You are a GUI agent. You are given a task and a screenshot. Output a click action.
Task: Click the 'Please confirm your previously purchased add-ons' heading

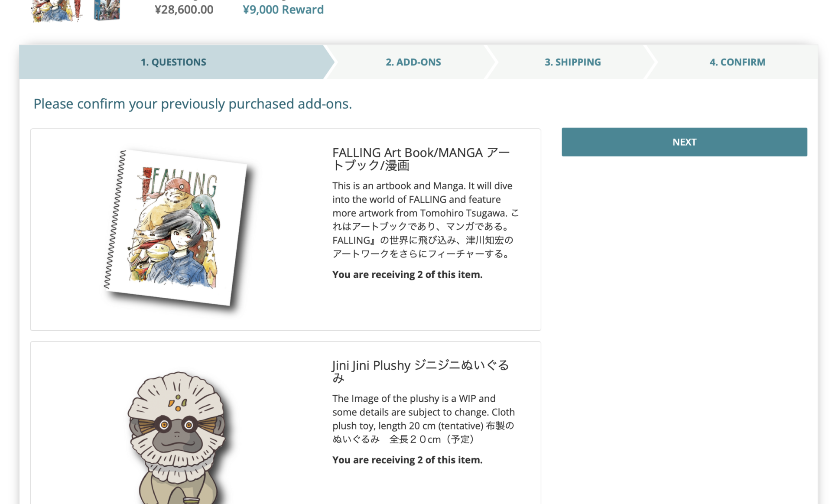click(x=192, y=104)
